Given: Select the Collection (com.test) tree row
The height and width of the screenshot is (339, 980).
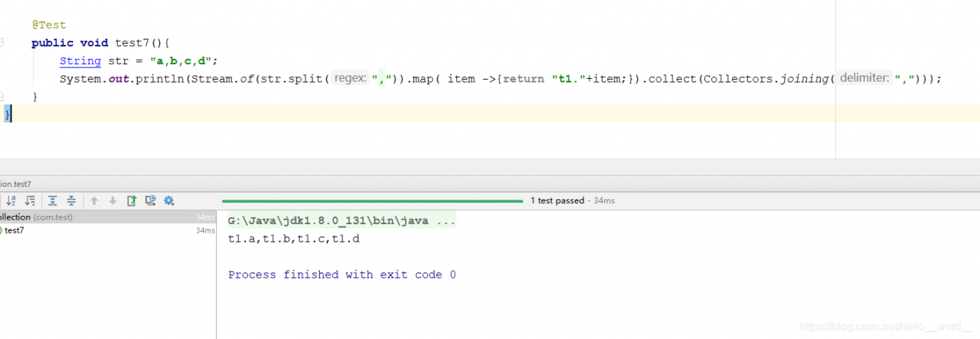Looking at the screenshot, I should click(108, 217).
